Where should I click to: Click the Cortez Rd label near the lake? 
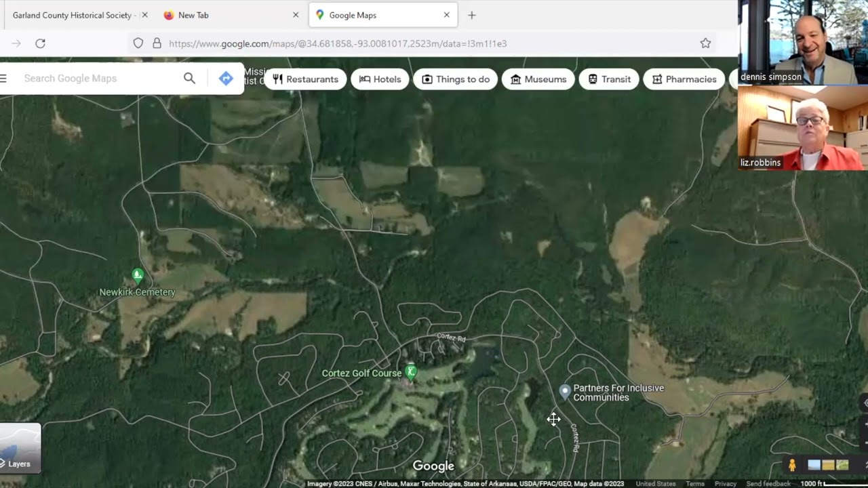point(451,338)
